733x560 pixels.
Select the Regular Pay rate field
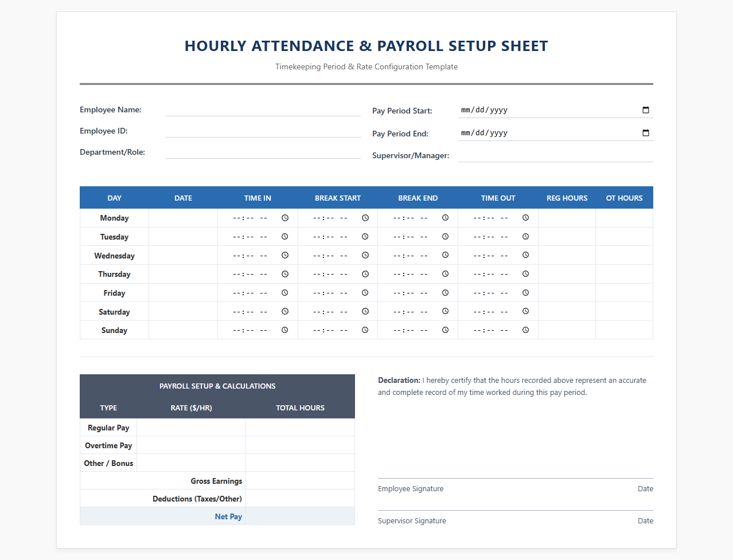click(x=192, y=428)
